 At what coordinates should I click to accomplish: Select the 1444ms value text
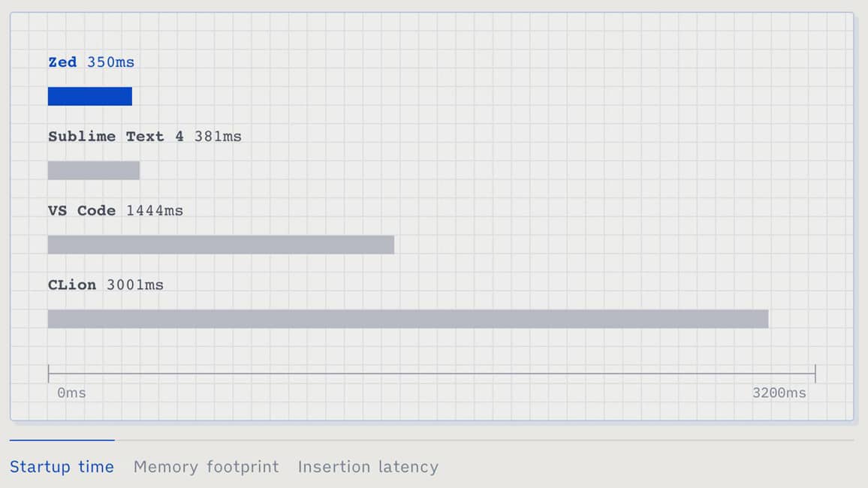[155, 211]
